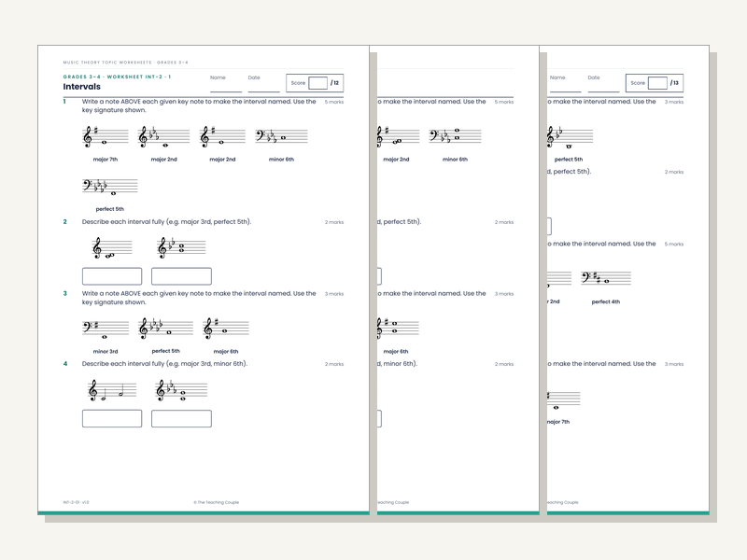Select the 'INT-2-01 · v1.0' footer code
Image resolution: width=747 pixels, height=560 pixels.
click(76, 502)
